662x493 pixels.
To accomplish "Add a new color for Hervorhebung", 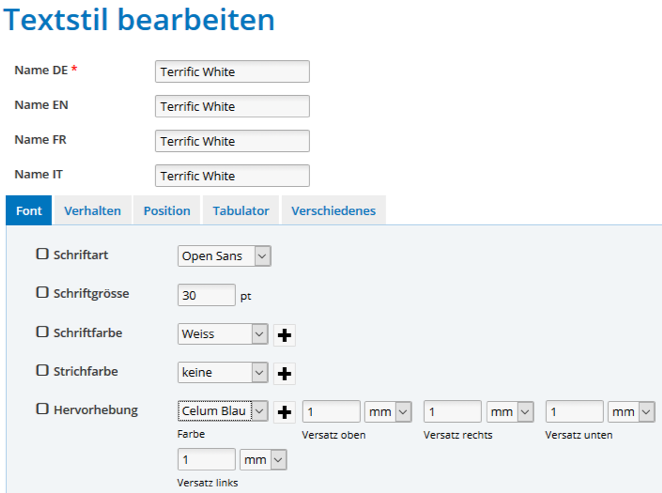I will (x=284, y=412).
